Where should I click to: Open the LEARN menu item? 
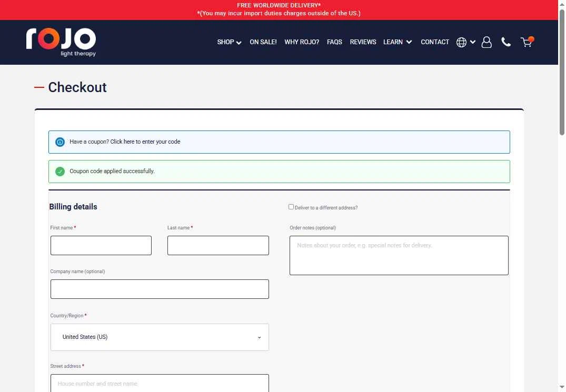click(393, 42)
